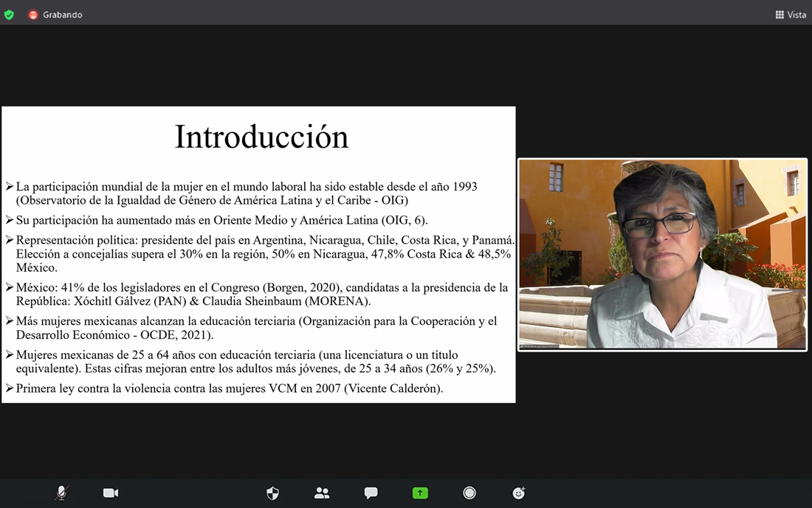Image resolution: width=812 pixels, height=508 pixels.
Task: Toggle the video camera icon
Action: point(111,493)
